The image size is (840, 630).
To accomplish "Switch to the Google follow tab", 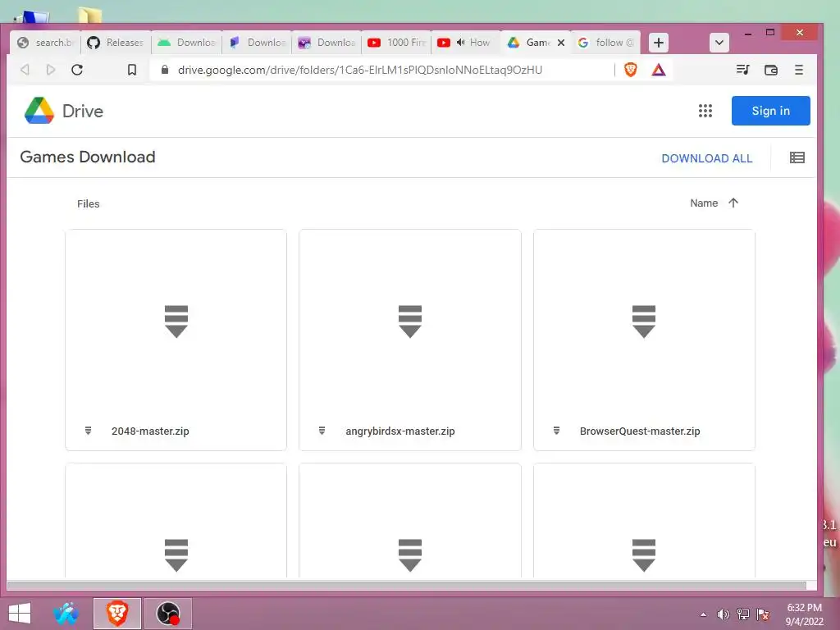I will coord(606,43).
